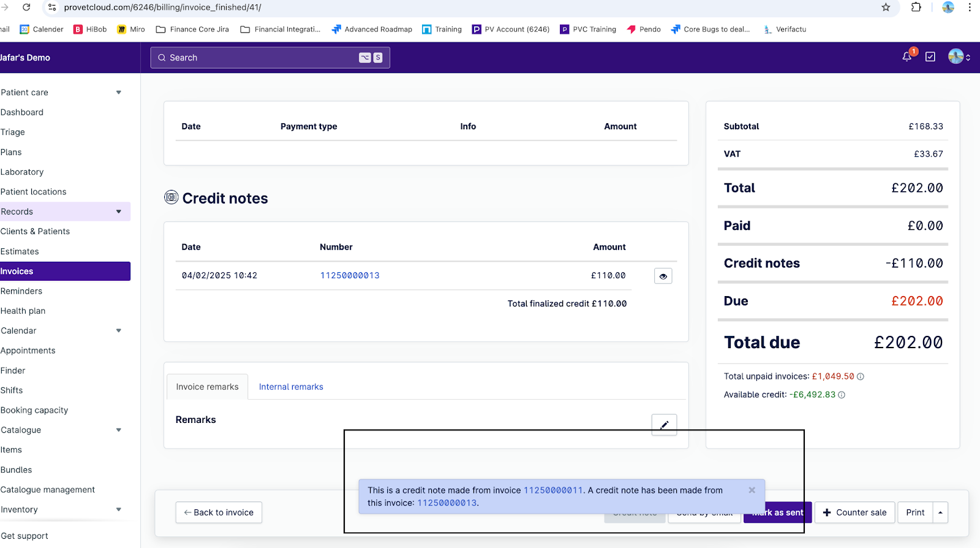Open the notifications bell icon

[907, 57]
